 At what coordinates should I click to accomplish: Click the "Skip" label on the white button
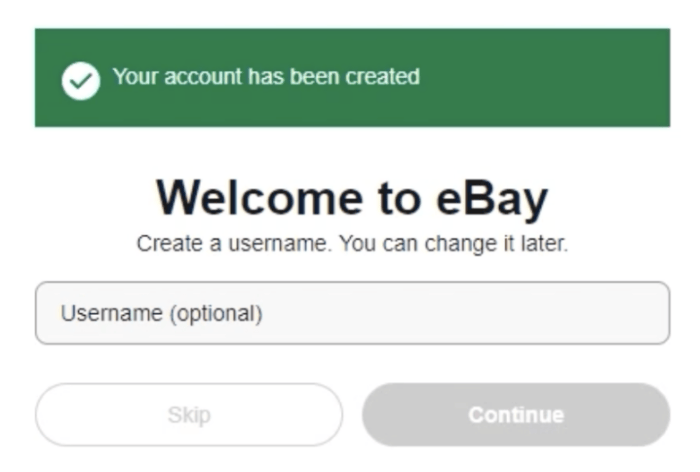tap(189, 414)
